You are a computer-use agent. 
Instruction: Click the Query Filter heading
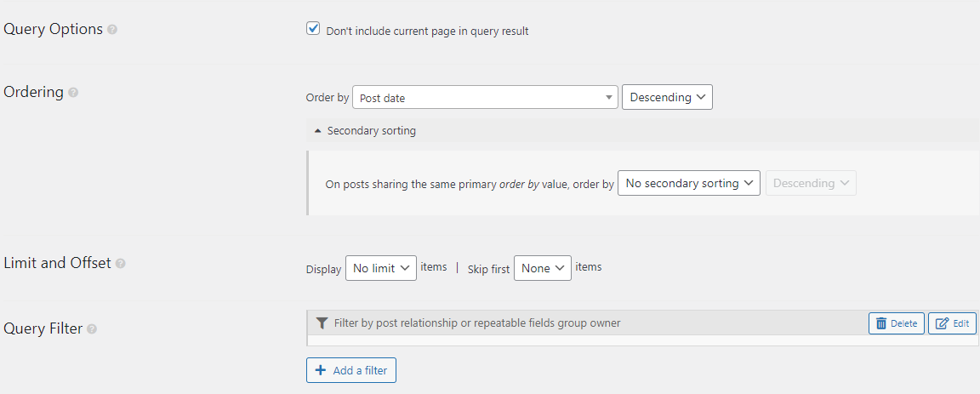[x=43, y=328]
